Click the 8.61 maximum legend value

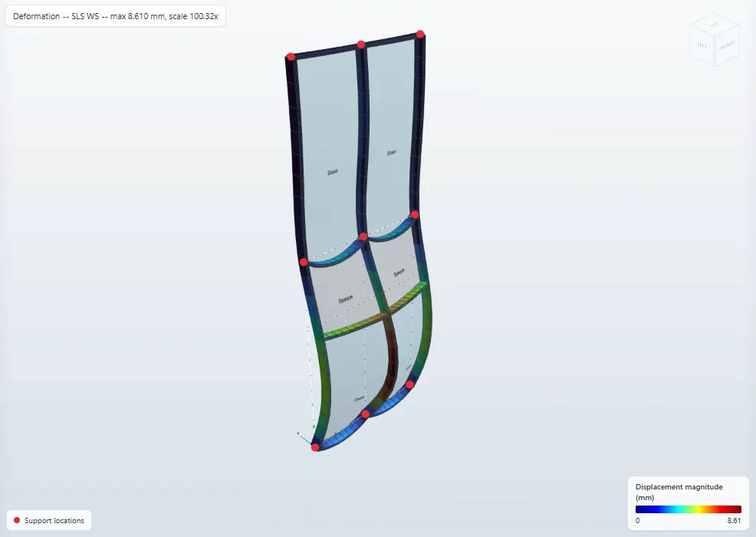tap(734, 521)
